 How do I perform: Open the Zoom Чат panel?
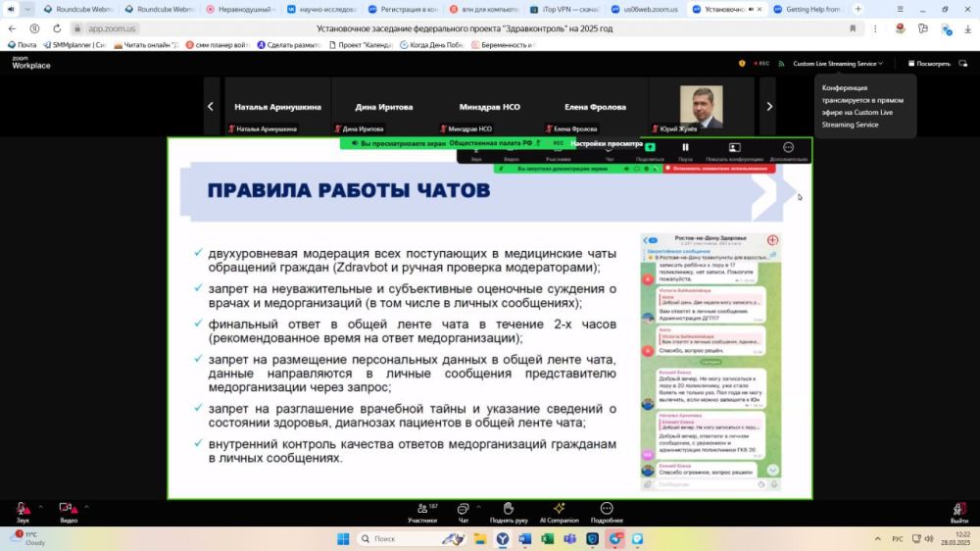[x=464, y=512]
